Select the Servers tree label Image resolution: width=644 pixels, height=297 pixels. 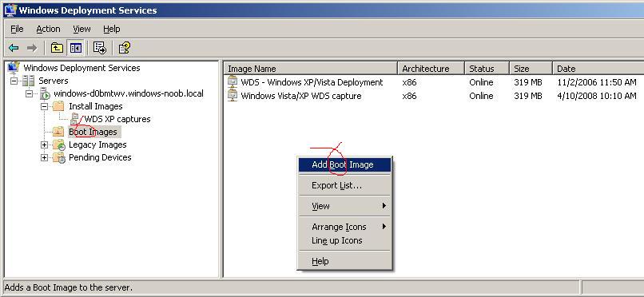point(54,81)
